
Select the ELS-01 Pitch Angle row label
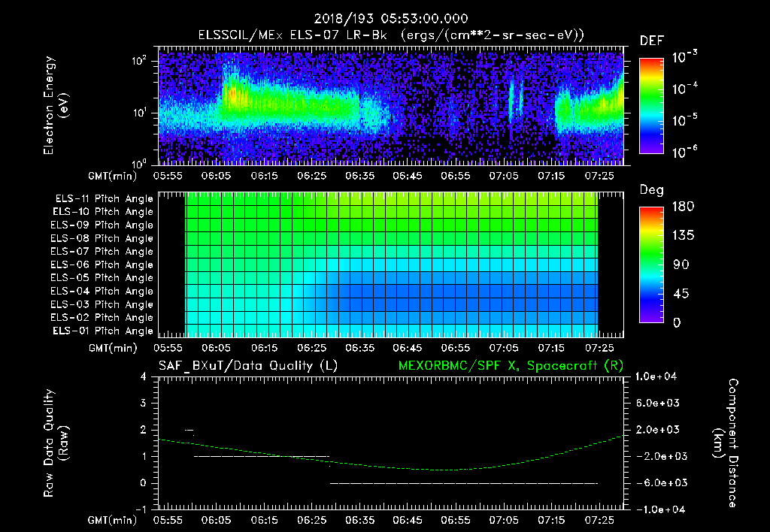click(102, 331)
